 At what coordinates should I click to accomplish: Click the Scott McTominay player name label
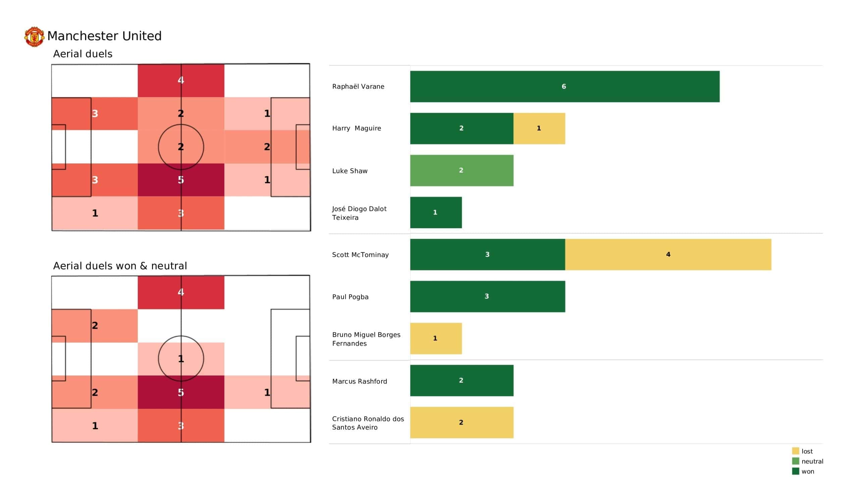click(360, 255)
